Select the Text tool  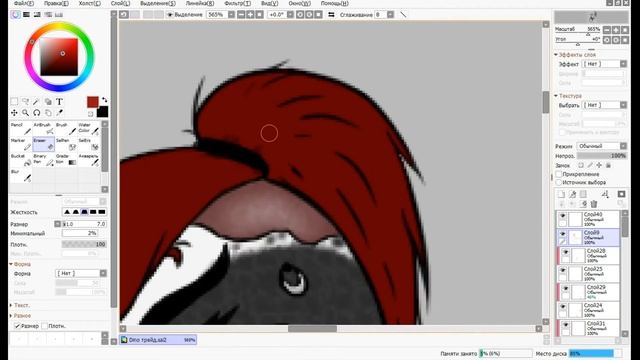click(x=59, y=101)
